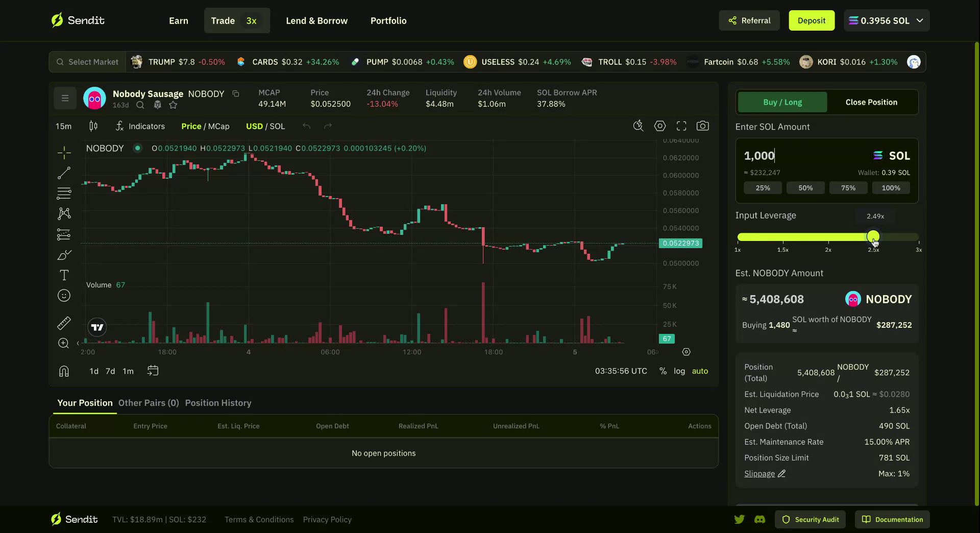The width and height of the screenshot is (980, 533).
Task: Copy the NOBODY token address
Action: [x=236, y=93]
